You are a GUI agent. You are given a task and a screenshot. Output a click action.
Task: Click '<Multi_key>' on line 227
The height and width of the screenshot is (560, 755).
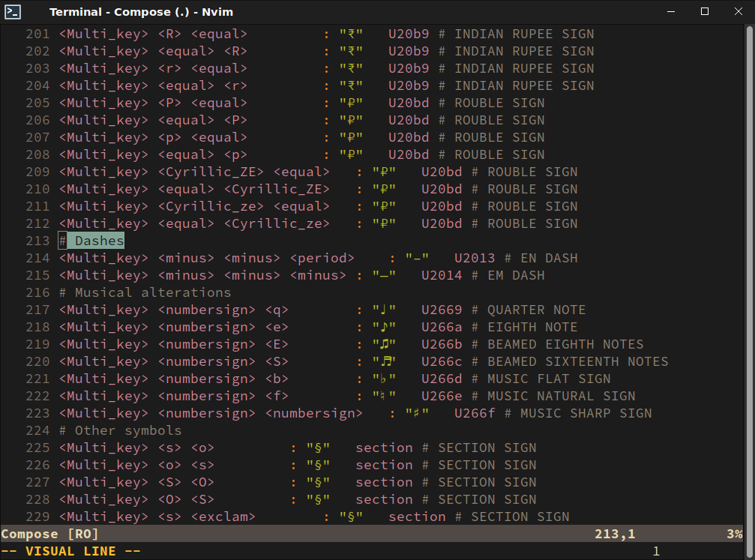pyautogui.click(x=104, y=483)
